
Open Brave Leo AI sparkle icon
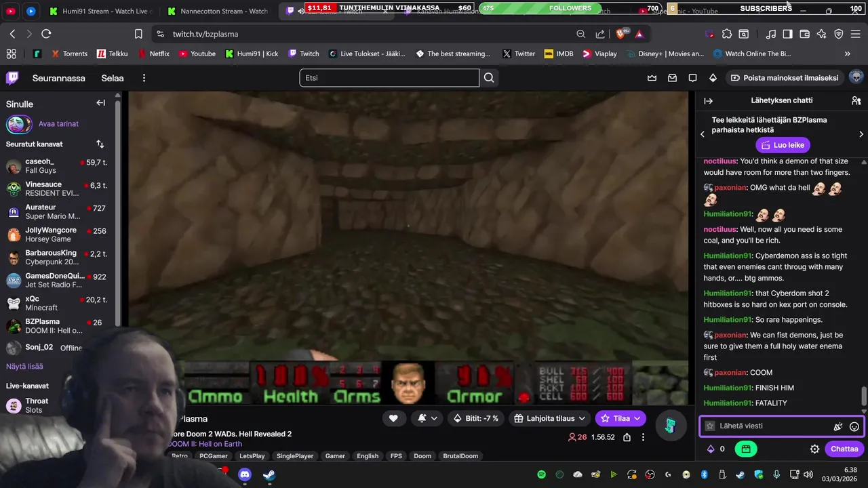821,34
